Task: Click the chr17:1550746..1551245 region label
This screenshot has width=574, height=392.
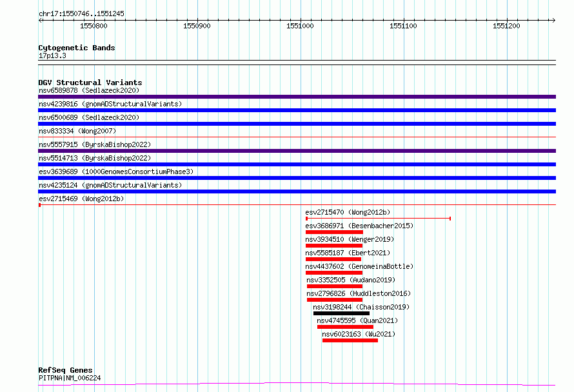Action: pos(81,14)
